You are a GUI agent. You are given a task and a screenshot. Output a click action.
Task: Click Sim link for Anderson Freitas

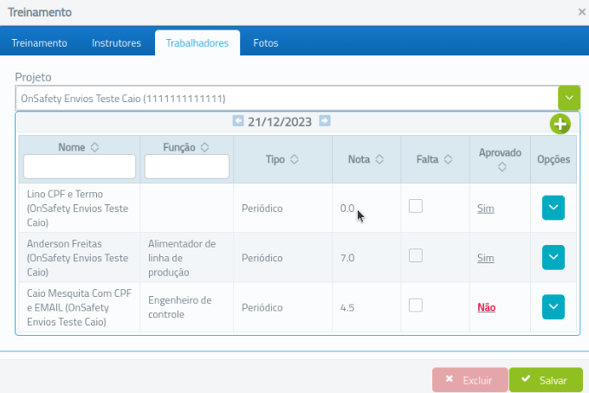(x=486, y=258)
